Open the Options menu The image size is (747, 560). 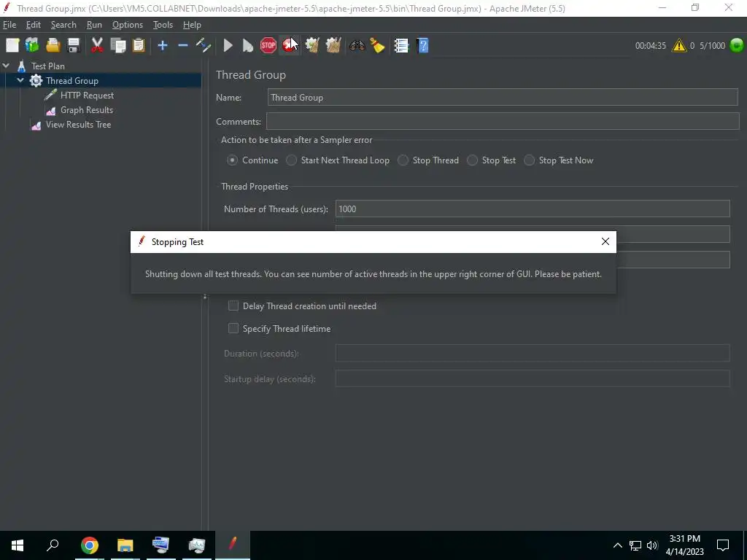click(x=127, y=25)
